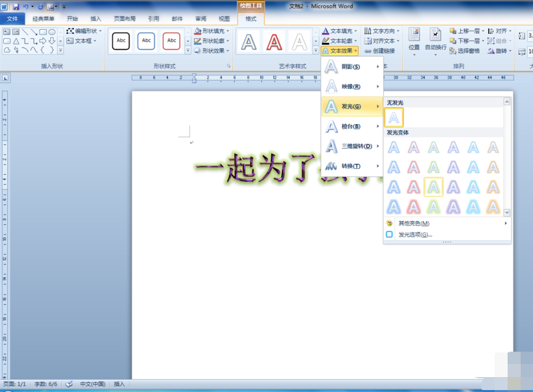Switch to the 插入 insert tab
533x392 pixels.
coord(96,19)
